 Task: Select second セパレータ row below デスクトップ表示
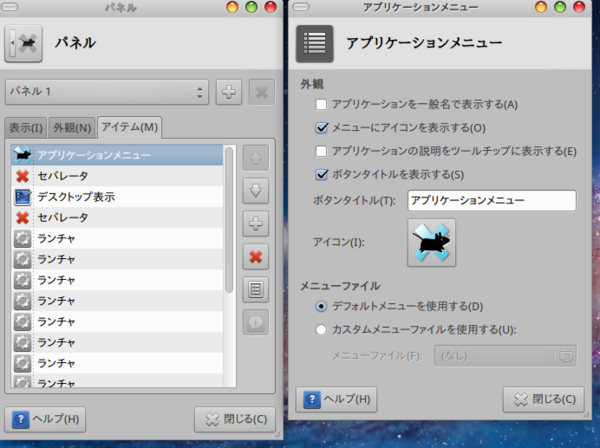(117, 218)
